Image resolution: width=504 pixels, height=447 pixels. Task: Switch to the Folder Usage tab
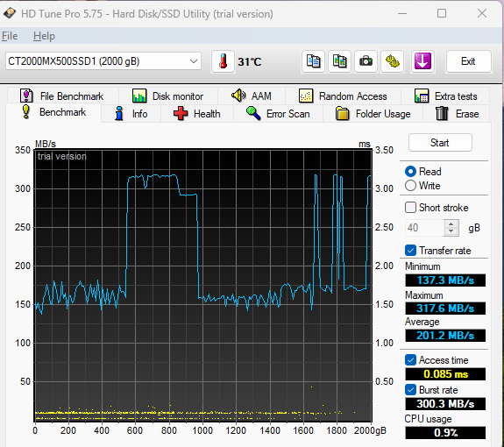point(373,114)
